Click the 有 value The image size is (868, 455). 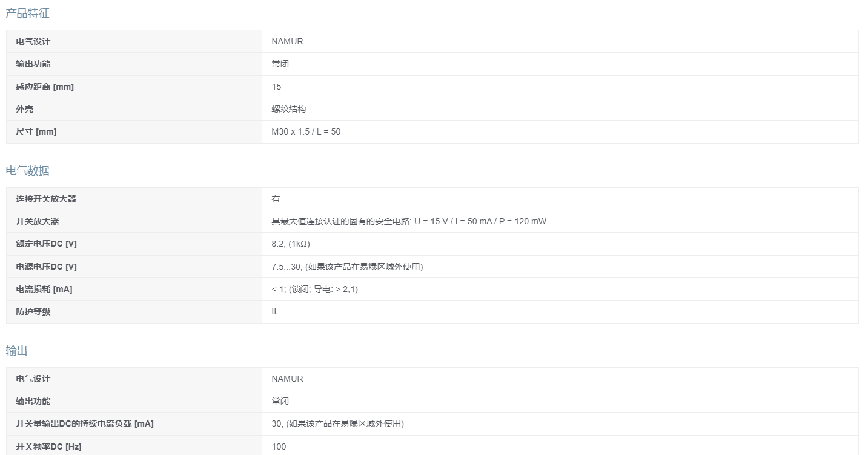(276, 199)
